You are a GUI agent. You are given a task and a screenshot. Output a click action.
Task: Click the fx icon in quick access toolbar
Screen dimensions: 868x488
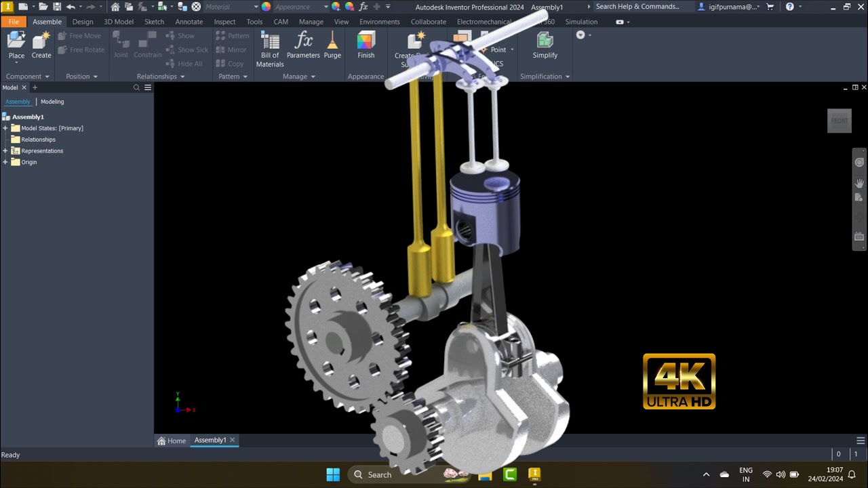[363, 7]
